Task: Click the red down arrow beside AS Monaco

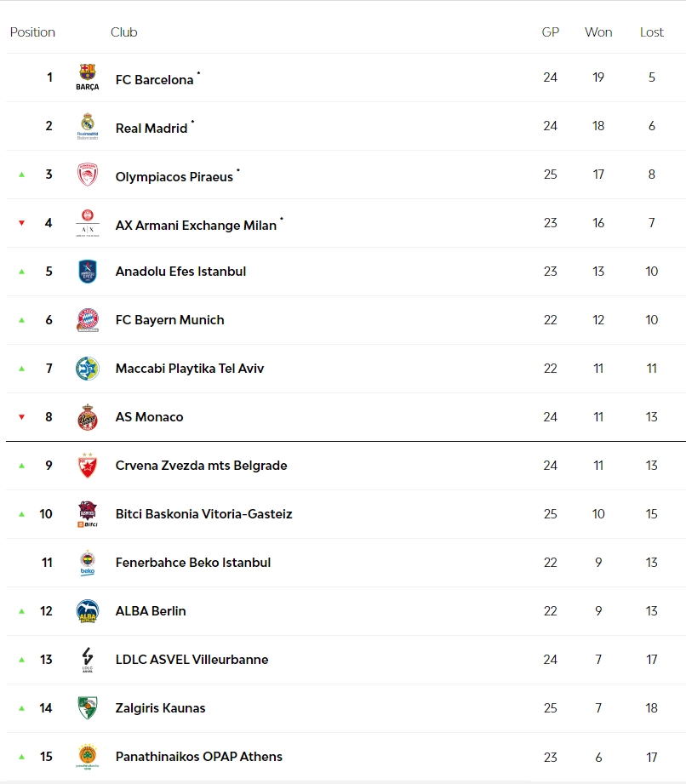Action: click(22, 417)
